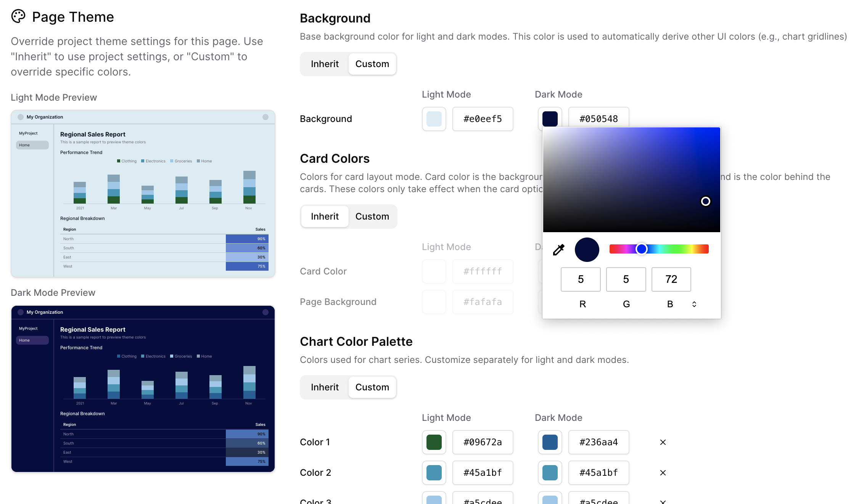Remove Color 1 from the chart palette
This screenshot has width=856, height=504.
(x=663, y=442)
